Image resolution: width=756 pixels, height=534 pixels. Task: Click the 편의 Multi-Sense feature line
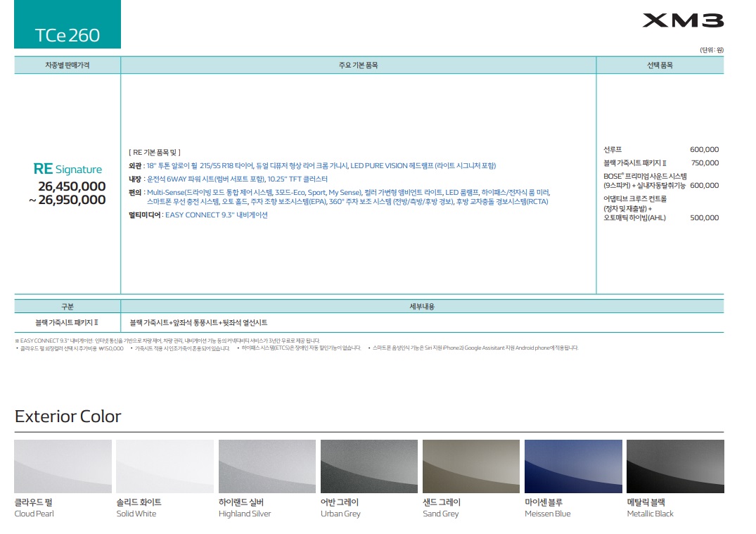[x=340, y=197]
